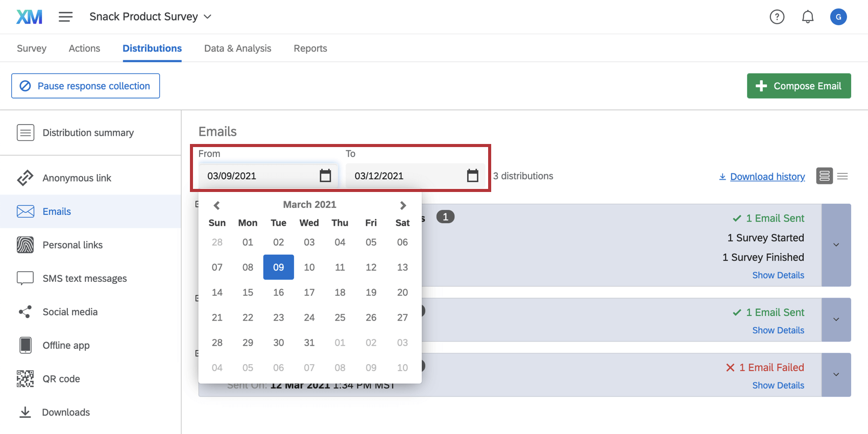Click the SMS text messages bubble icon
868x434 pixels.
point(25,278)
